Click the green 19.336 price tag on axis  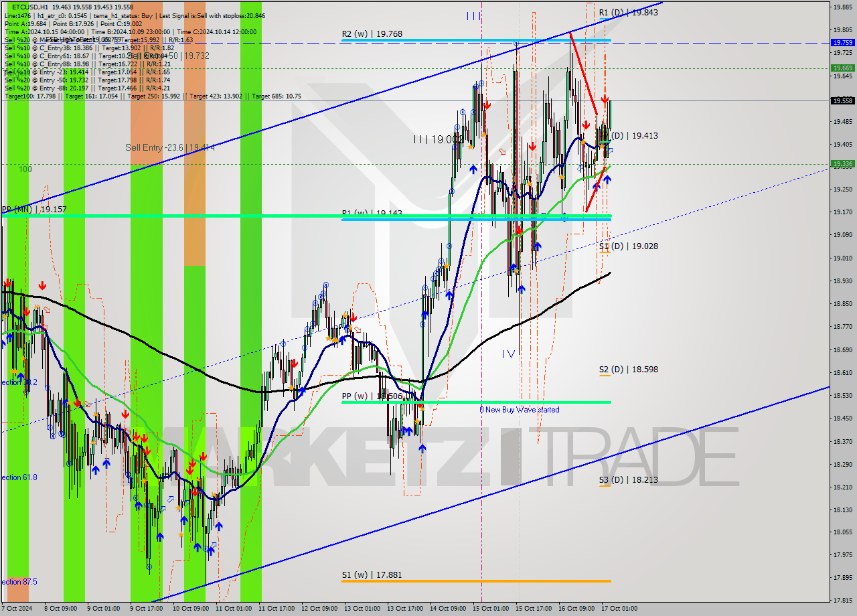coord(842,163)
